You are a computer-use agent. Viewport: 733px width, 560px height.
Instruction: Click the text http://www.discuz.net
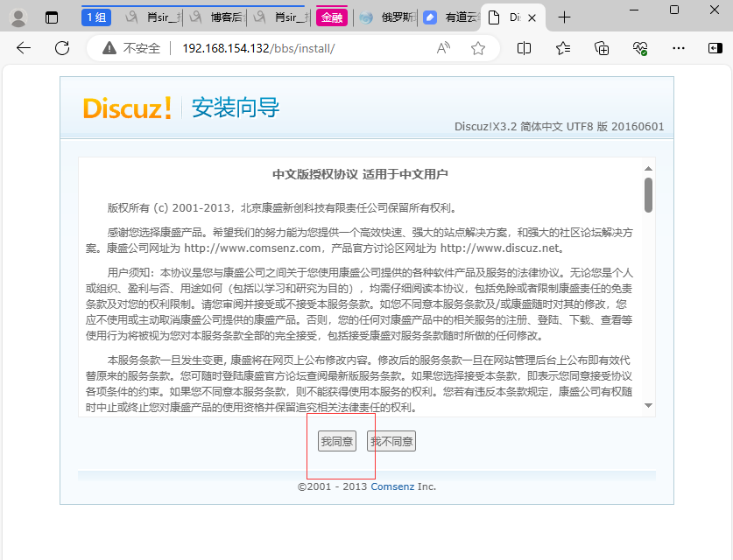point(500,248)
